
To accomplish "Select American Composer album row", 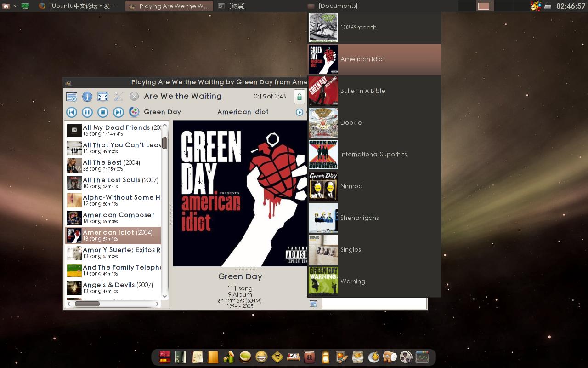I will [113, 218].
